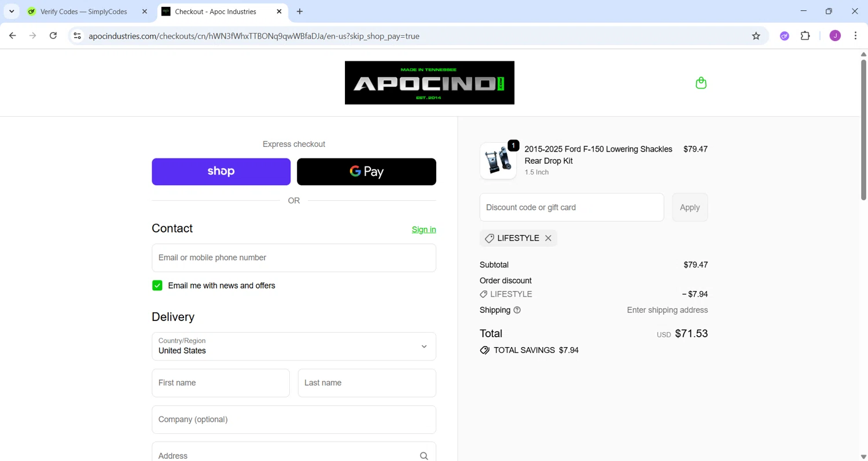The image size is (868, 461).
Task: Click the total amount $71.53
Action: (x=692, y=334)
